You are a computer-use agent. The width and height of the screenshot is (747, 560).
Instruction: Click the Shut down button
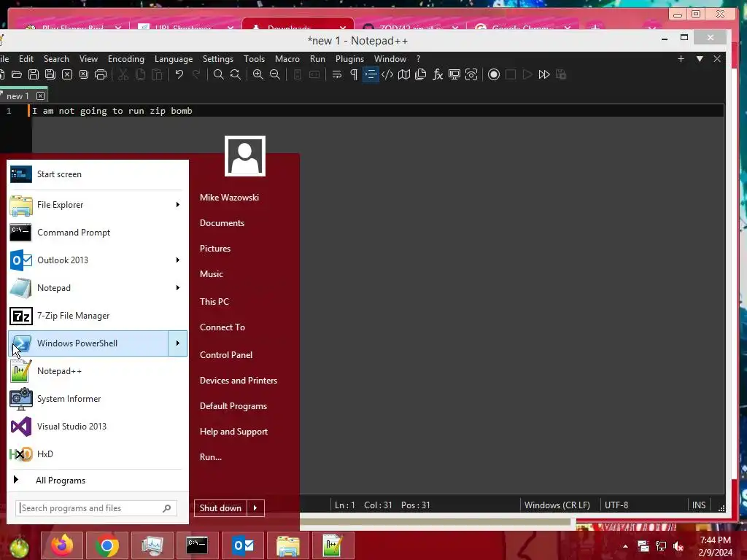click(220, 508)
